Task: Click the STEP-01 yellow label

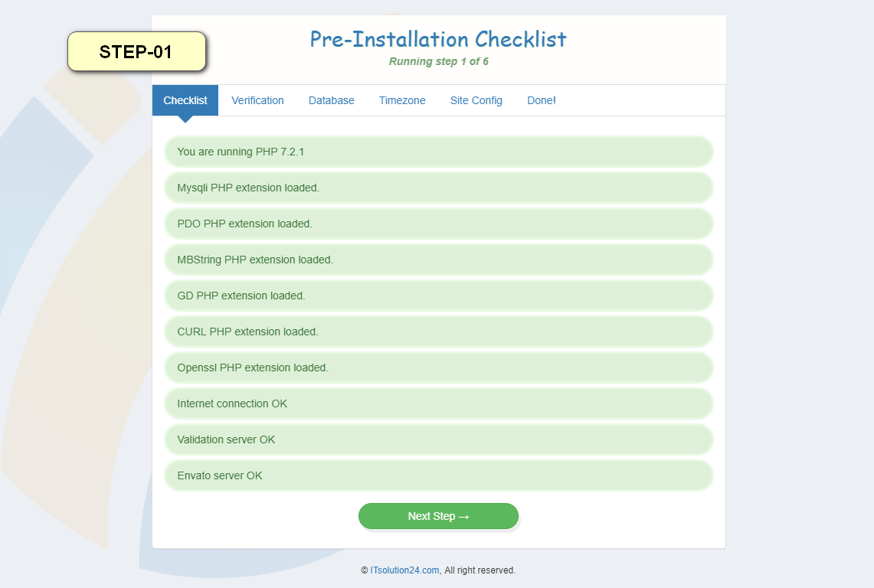Action: pyautogui.click(x=136, y=51)
